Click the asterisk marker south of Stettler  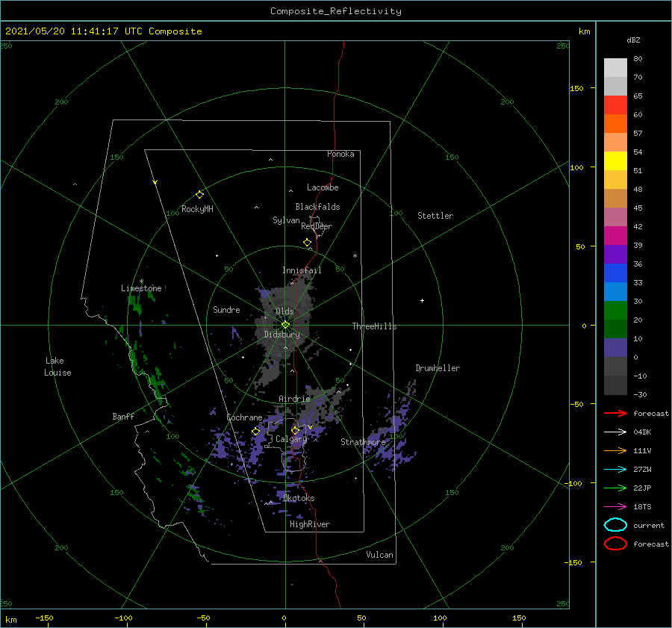point(355,256)
